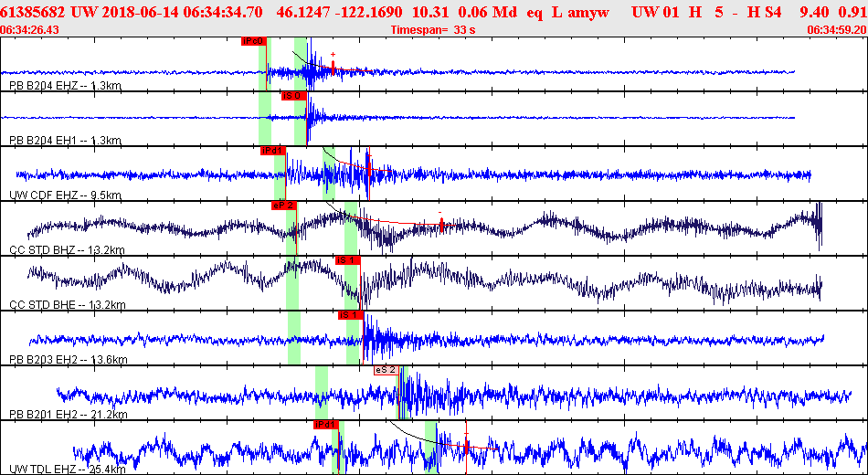Click the end time 06:34:59.20
The height and width of the screenshot is (475, 868).
tap(836, 30)
